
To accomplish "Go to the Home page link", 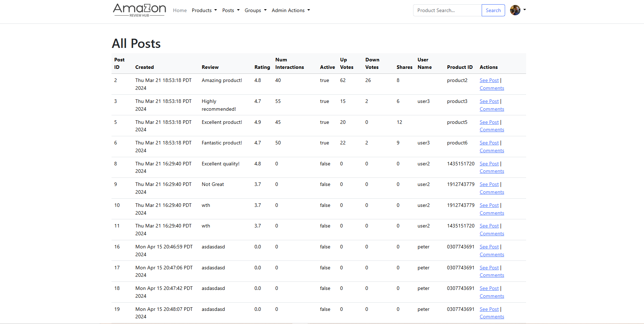I will coord(180,10).
